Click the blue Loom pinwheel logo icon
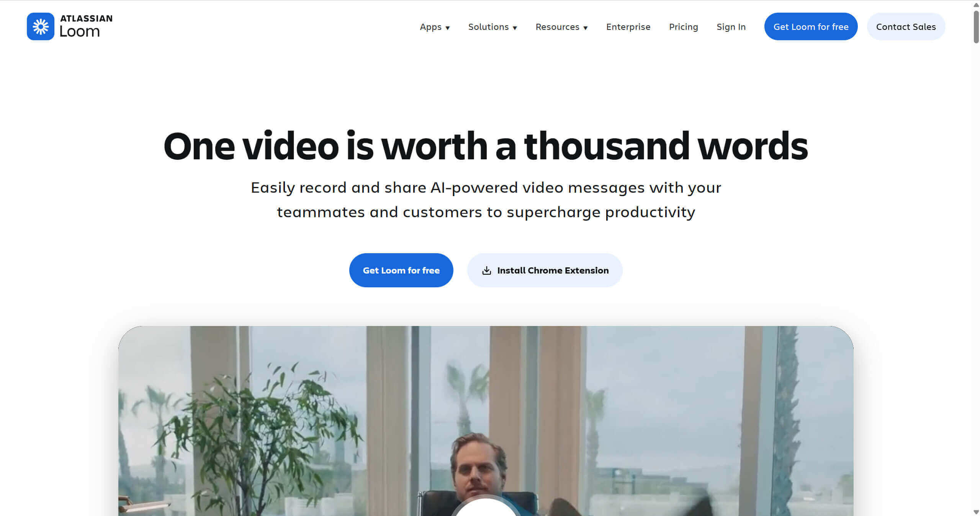Screen dimensions: 980x516 (41, 26)
